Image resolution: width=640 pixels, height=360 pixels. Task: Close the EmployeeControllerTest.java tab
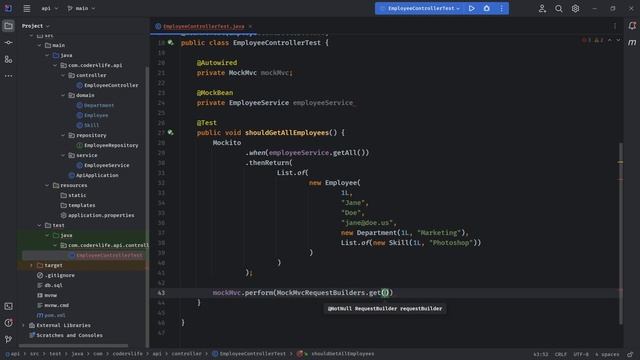pyautogui.click(x=250, y=26)
